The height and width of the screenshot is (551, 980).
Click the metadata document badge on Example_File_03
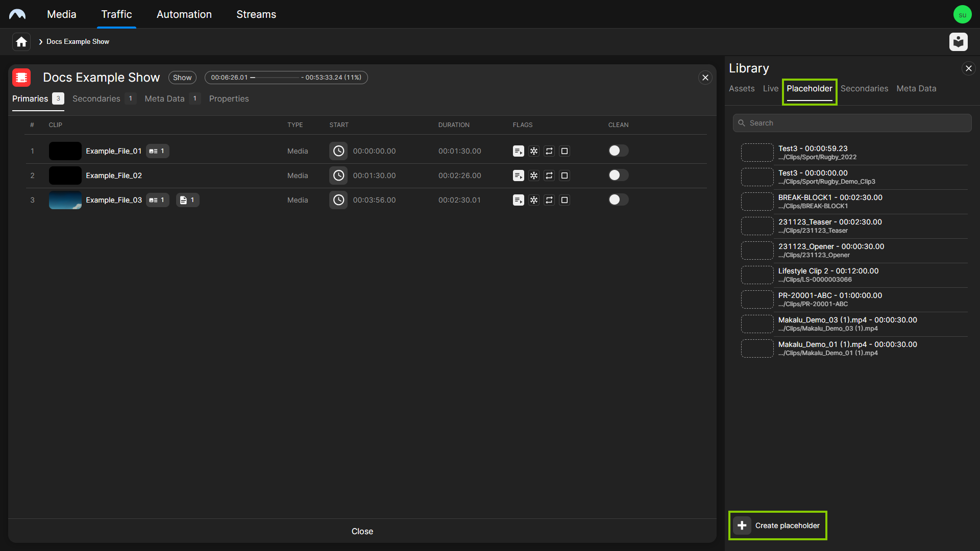point(187,199)
